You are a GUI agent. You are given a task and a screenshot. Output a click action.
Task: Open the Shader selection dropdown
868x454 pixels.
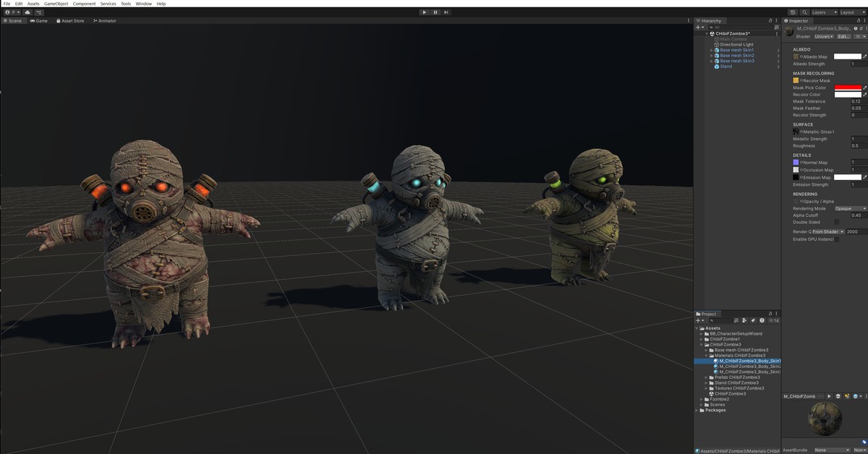click(x=824, y=37)
